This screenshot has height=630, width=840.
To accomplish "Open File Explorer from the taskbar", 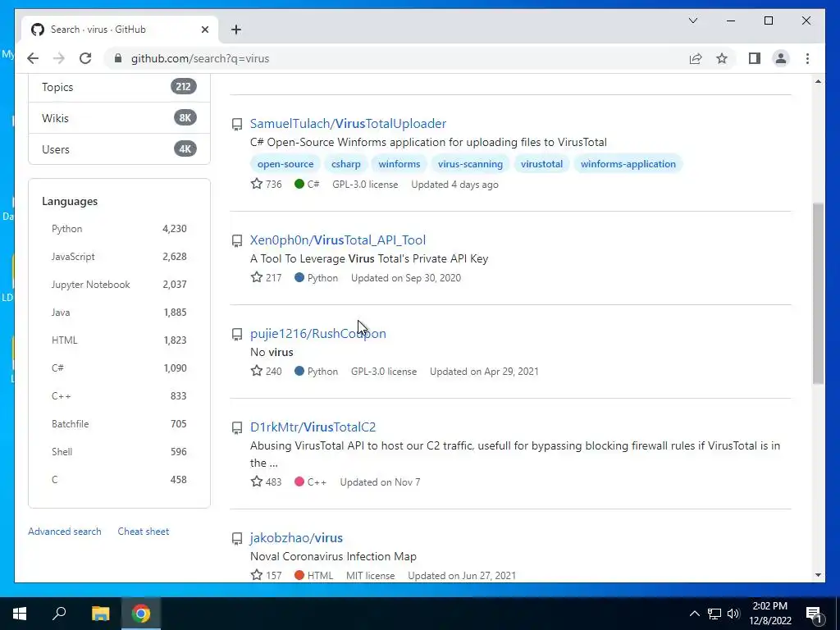I will pos(100,614).
